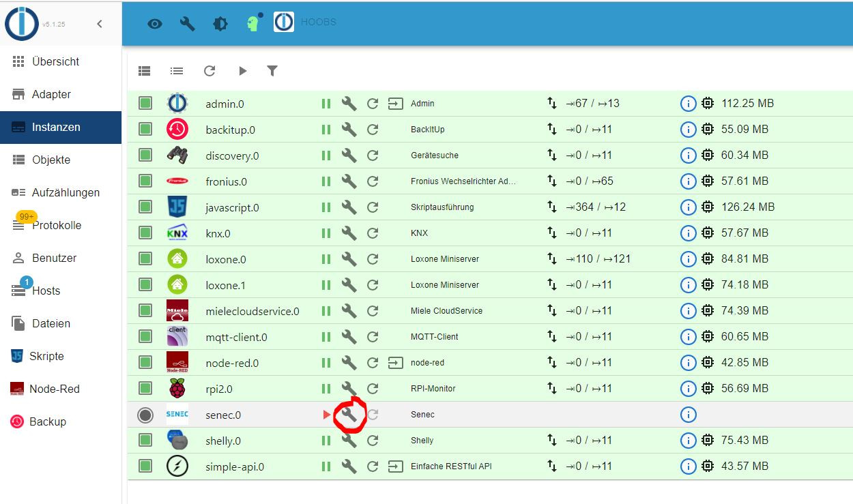Open settings wrench for admin.0
Screen dimensions: 853x504
[x=349, y=104]
